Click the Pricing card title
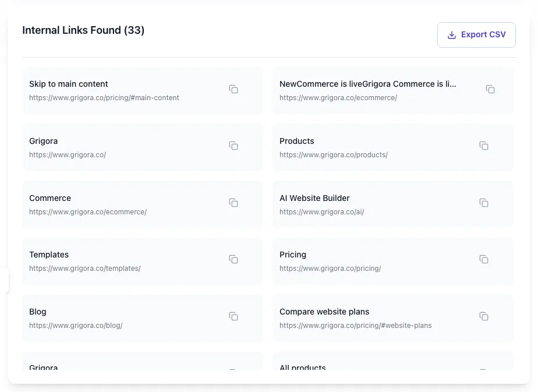The image size is (538, 392). [x=293, y=255]
